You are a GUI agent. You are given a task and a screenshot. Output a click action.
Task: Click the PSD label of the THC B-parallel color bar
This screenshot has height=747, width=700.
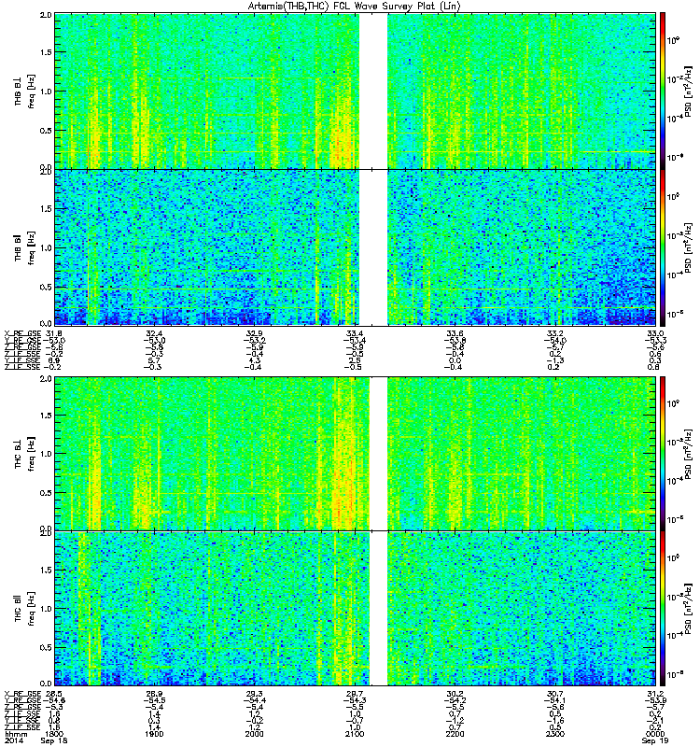click(689, 609)
